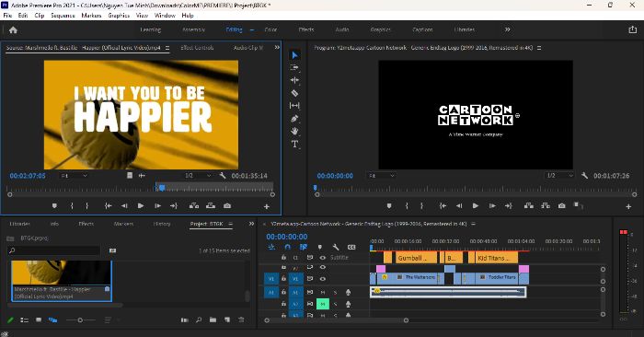This screenshot has width=644, height=337.
Task: Toggle V1 track lock
Action: click(283, 279)
